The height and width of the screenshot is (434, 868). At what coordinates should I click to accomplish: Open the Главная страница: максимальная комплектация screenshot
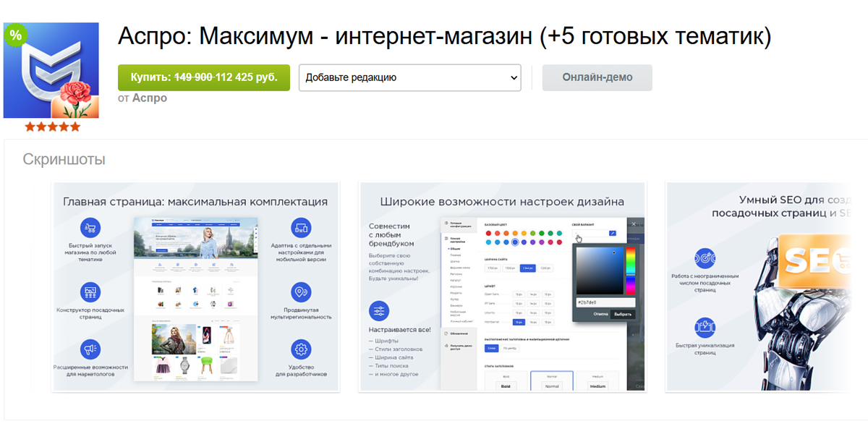[x=195, y=287]
